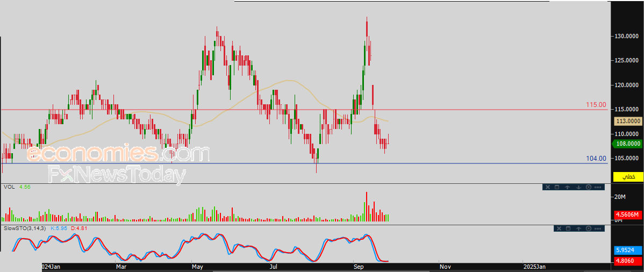Close the VOL indicator panel
The image size is (644, 272).
(x=547, y=188)
